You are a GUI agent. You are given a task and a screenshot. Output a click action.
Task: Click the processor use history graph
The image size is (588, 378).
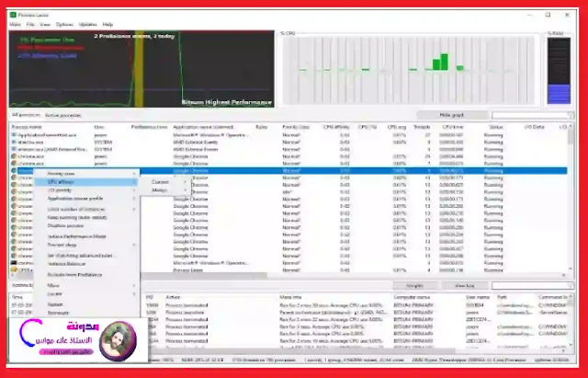click(x=141, y=69)
